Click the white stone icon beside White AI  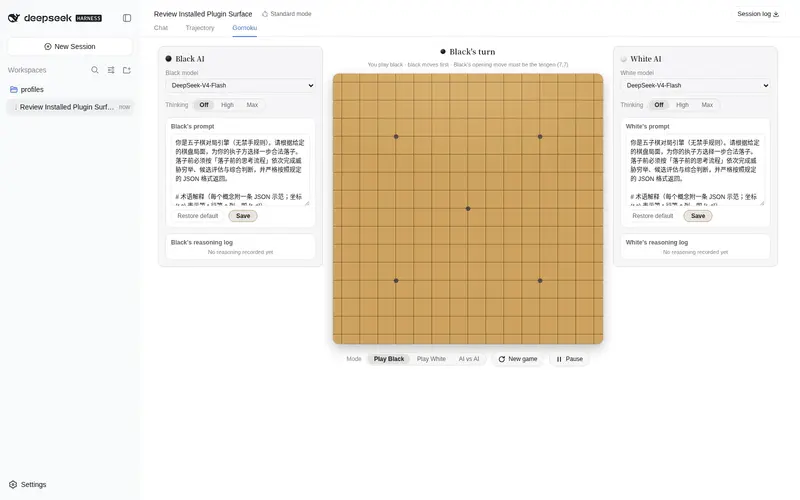point(623,59)
